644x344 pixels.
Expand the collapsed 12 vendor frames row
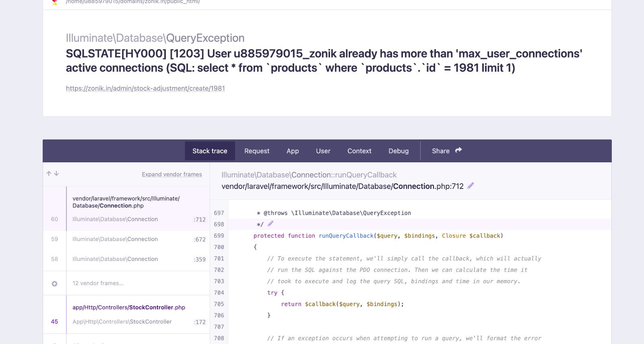[98, 283]
